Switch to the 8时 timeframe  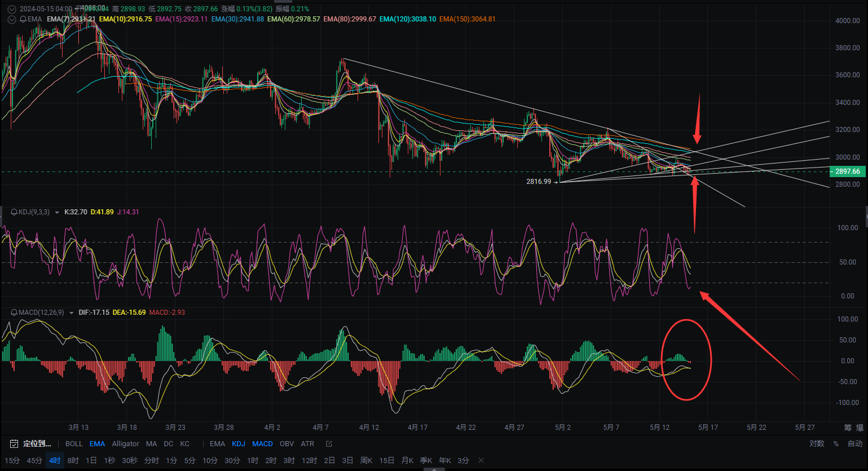pyautogui.click(x=73, y=460)
